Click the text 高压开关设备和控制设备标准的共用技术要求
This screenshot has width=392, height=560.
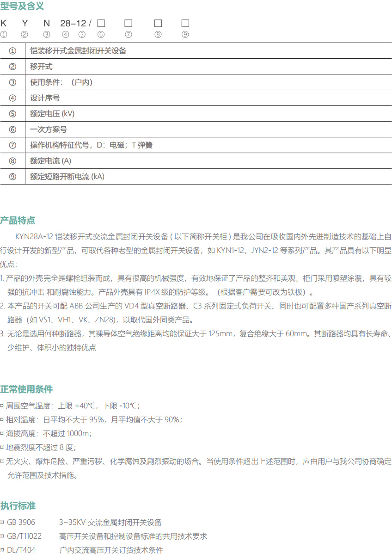point(133,536)
